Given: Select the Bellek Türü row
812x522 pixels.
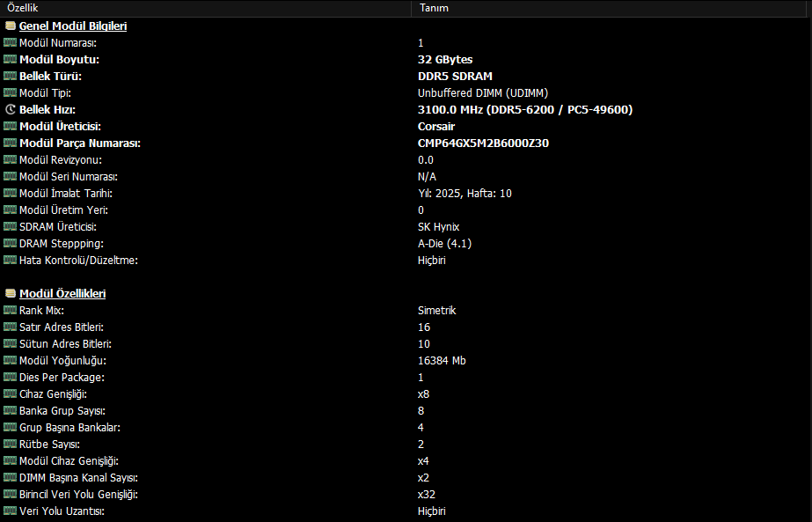Looking at the screenshot, I should click(406, 77).
